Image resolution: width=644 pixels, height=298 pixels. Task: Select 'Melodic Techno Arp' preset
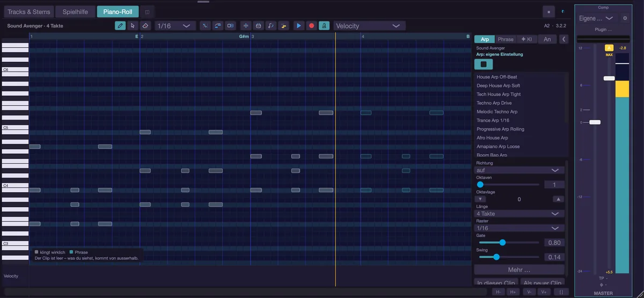point(520,112)
